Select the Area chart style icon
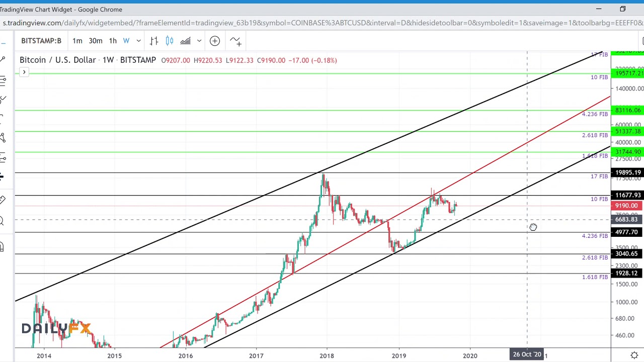Viewport: 644px width, 362px height. [185, 41]
